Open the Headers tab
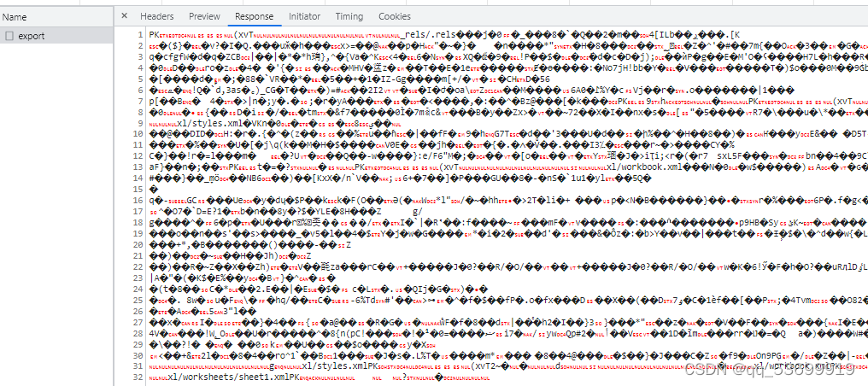The width and height of the screenshot is (868, 386). click(156, 16)
